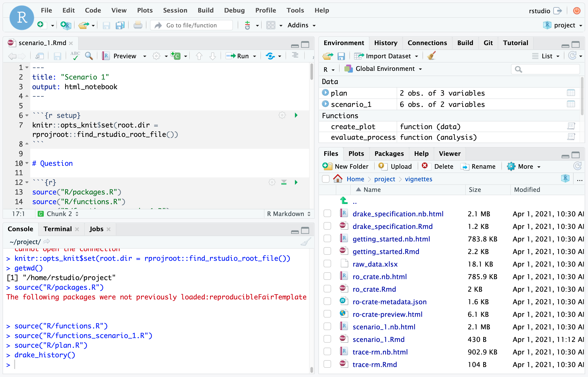This screenshot has width=588, height=377.
Task: Run the setup chunk with green play icon
Action: pos(296,115)
